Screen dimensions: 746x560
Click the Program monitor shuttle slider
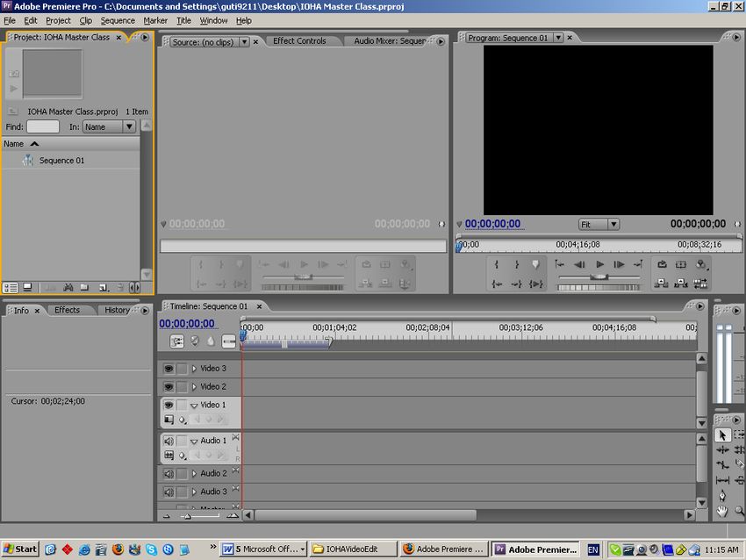599,276
